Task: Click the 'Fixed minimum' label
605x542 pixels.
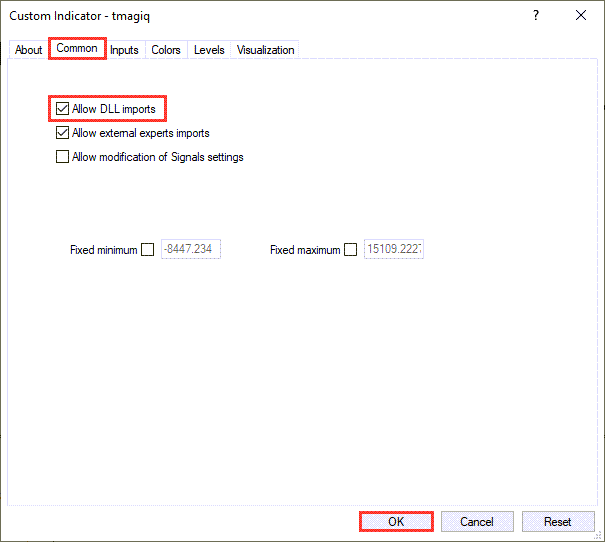Action: pyautogui.click(x=103, y=250)
